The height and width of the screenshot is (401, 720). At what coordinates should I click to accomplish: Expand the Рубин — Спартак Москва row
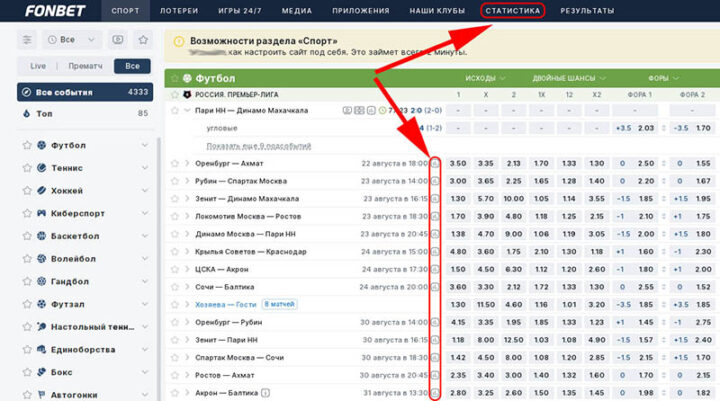tap(187, 181)
